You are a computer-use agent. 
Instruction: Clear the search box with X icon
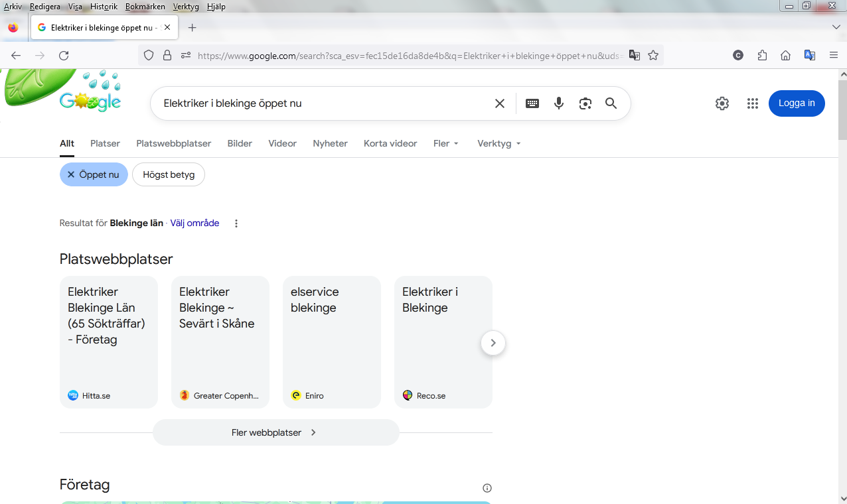pos(500,103)
